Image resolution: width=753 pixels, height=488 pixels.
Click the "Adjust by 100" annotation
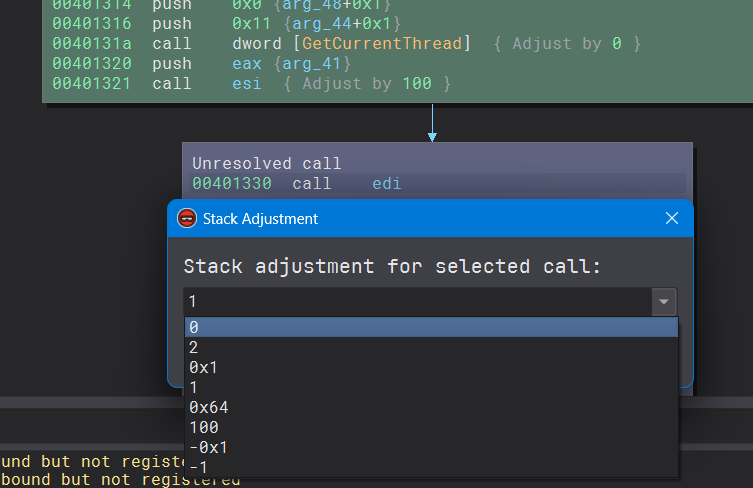(366, 84)
